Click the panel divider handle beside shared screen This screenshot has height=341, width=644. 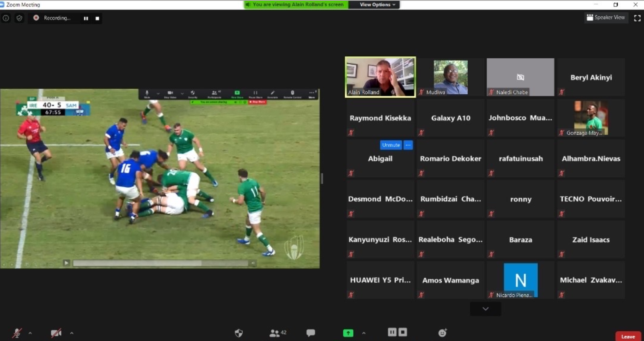point(322,178)
